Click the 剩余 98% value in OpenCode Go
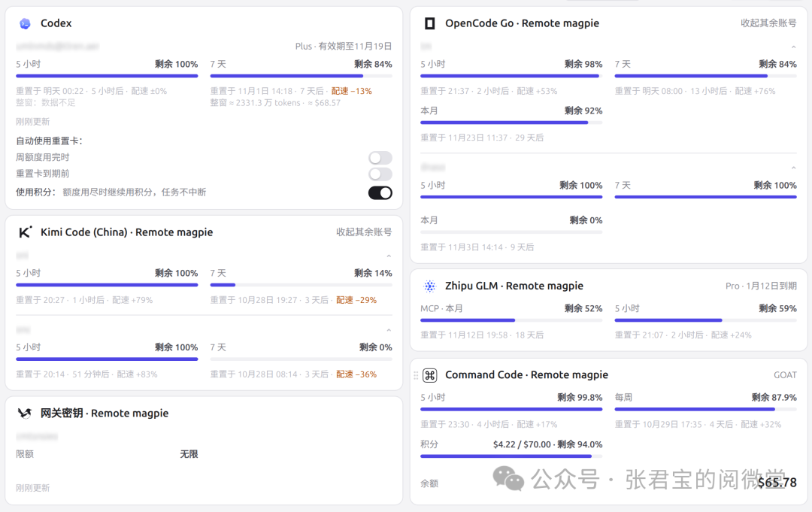The image size is (812, 512). tap(583, 64)
